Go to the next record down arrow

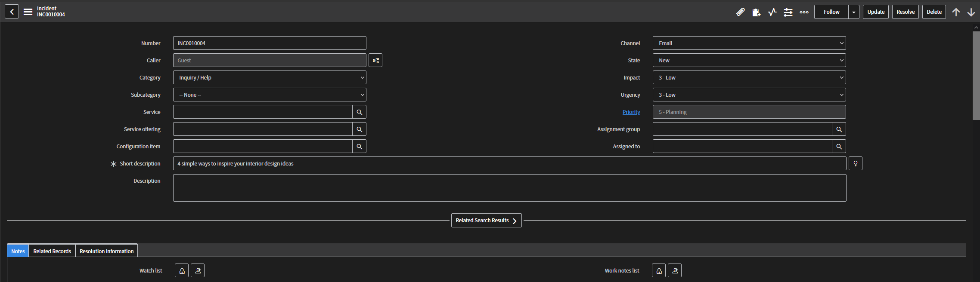click(971, 12)
